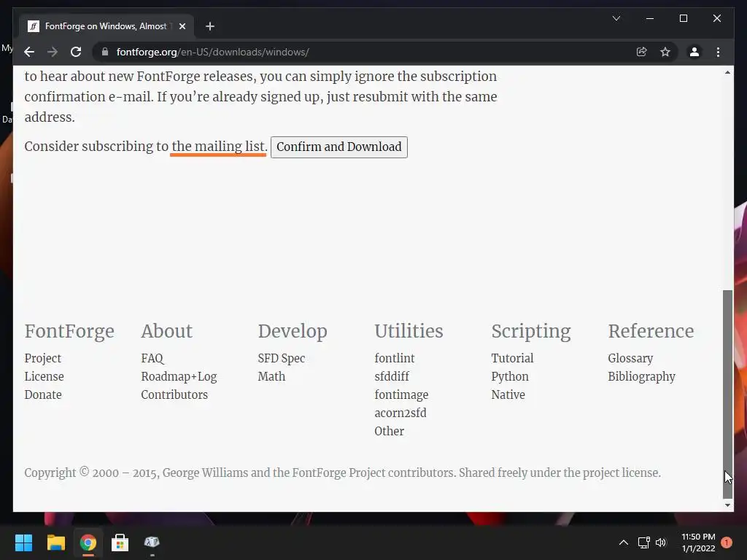
Task: Click the Scripting footer heading
Action: [531, 332]
